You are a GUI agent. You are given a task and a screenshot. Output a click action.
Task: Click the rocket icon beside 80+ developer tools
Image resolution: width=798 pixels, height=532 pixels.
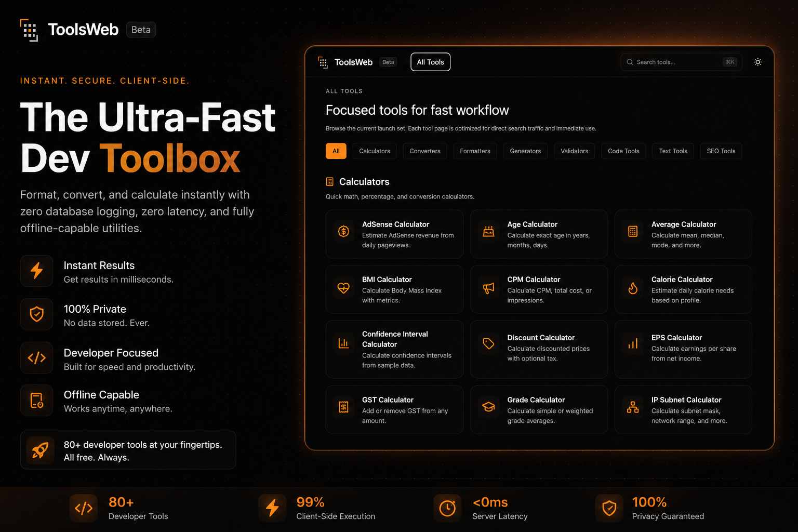pyautogui.click(x=41, y=450)
